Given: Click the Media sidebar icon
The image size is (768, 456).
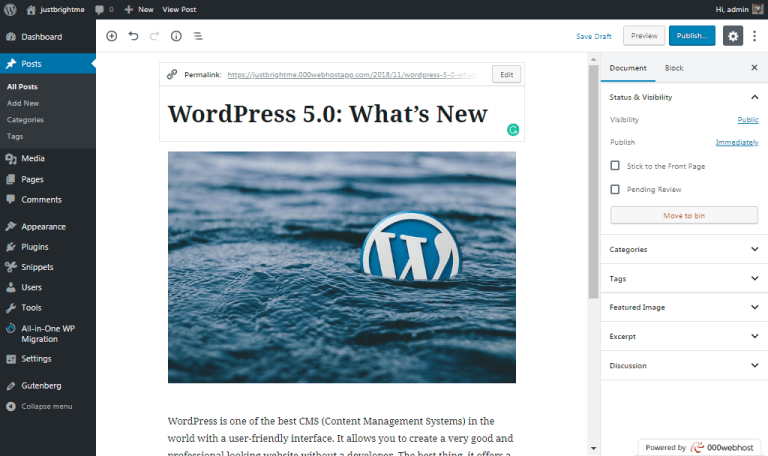Looking at the screenshot, I should pos(11,158).
